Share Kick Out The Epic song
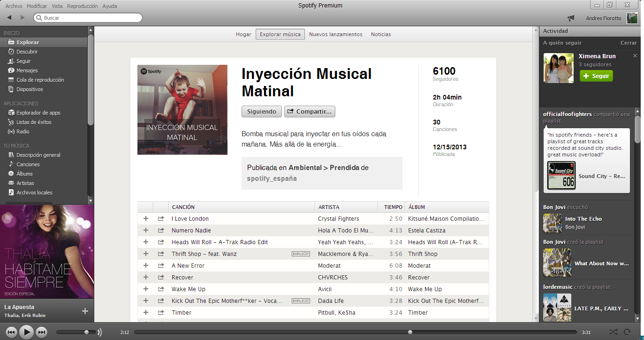The width and height of the screenshot is (644, 340). (x=161, y=301)
